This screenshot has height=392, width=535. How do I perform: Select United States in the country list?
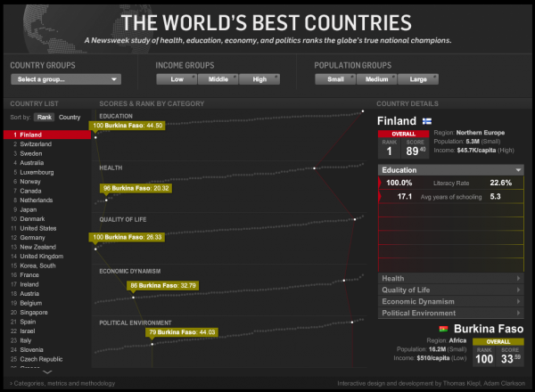[47, 228]
